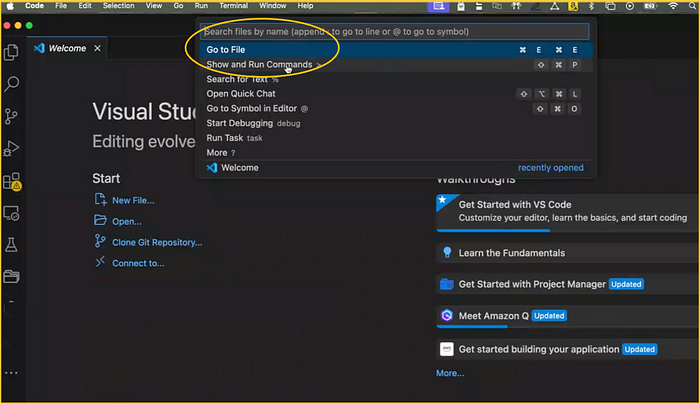Viewport: 700px width, 404px height.
Task: Open the Search view in activity bar
Action: click(12, 84)
